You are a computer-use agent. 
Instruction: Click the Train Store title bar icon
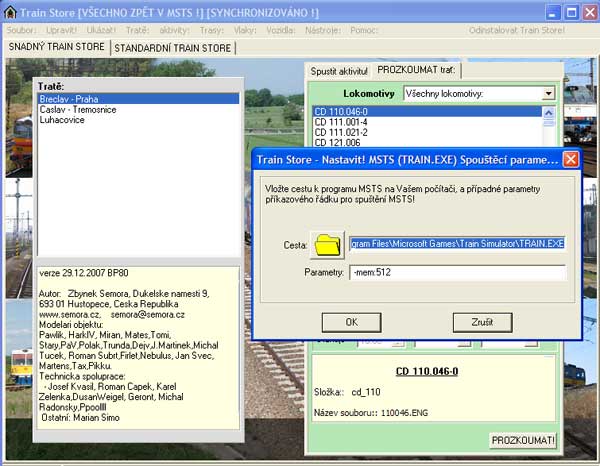[11, 12]
